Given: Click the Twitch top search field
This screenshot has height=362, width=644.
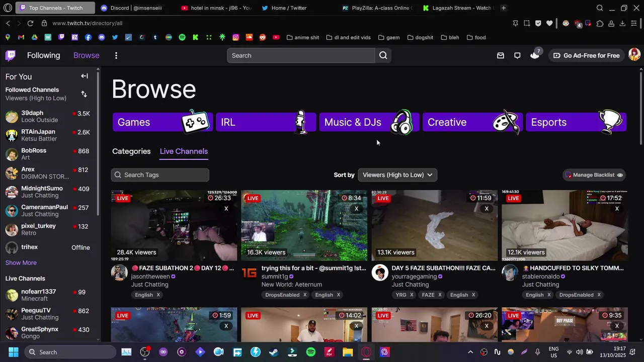Looking at the screenshot, I should [x=301, y=55].
